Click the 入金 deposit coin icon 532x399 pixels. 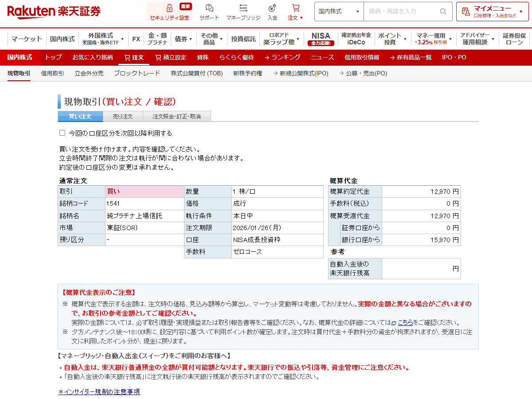click(272, 8)
